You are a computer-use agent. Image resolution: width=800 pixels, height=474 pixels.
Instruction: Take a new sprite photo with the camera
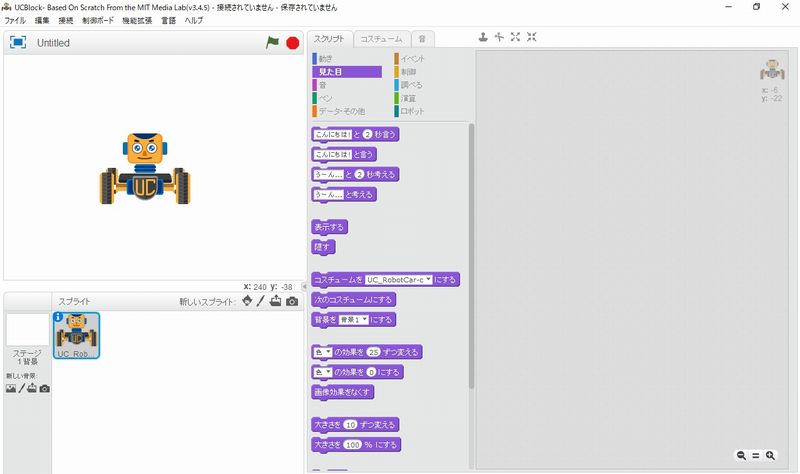[292, 301]
